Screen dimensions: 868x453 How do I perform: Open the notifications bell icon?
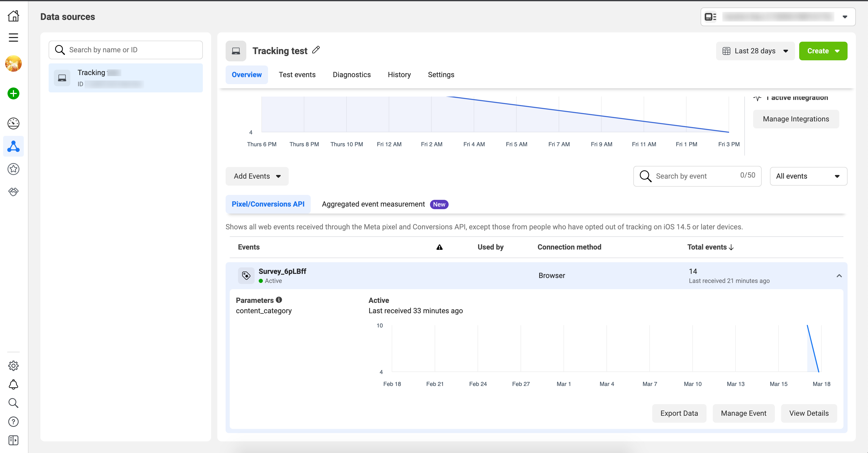pos(13,384)
